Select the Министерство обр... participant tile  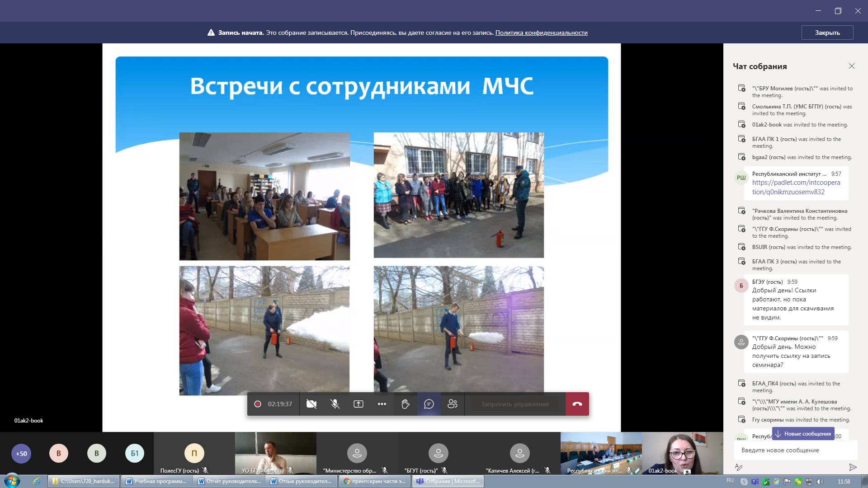(357, 453)
